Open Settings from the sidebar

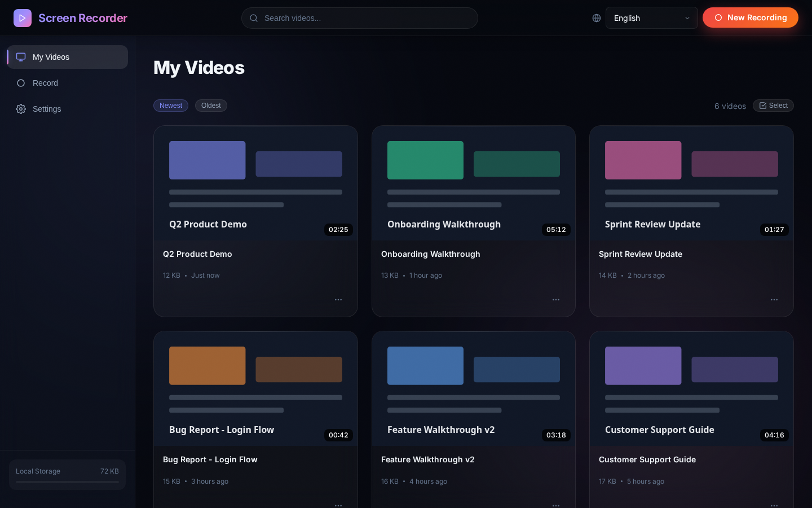(68, 109)
